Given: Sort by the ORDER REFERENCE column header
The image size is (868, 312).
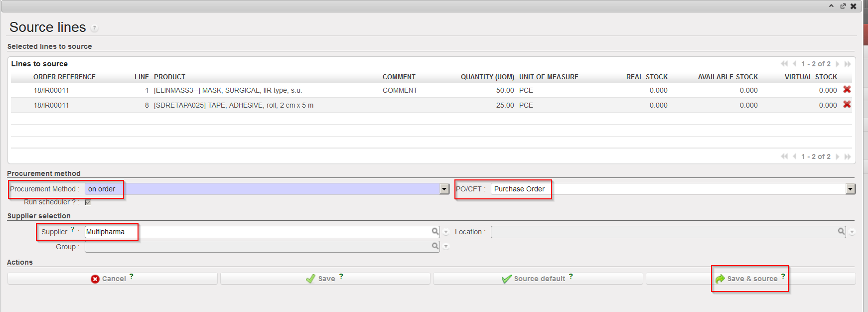Looking at the screenshot, I should (64, 77).
